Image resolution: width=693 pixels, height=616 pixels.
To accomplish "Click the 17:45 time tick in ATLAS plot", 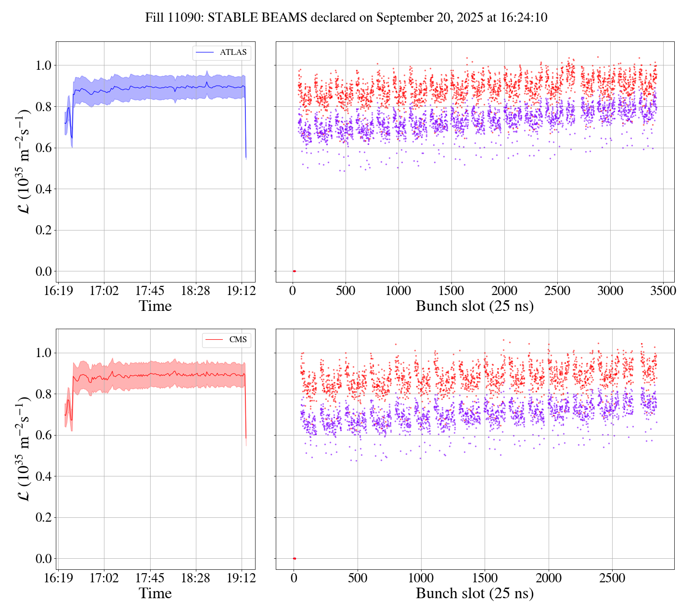I will [150, 291].
